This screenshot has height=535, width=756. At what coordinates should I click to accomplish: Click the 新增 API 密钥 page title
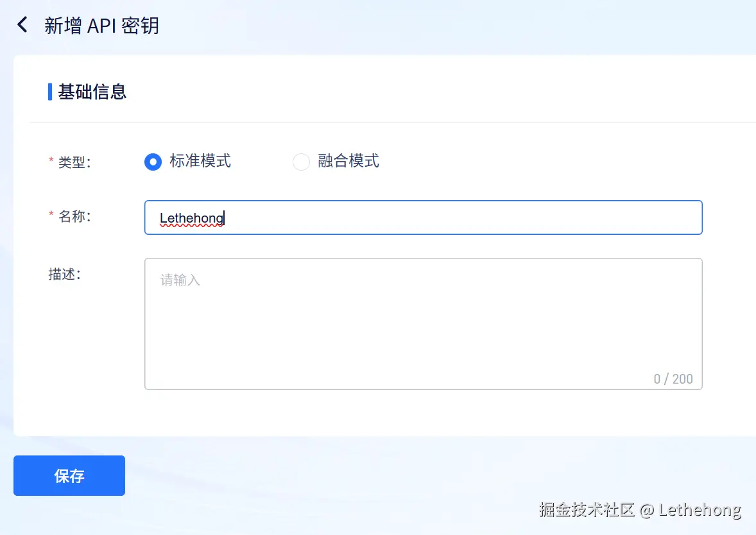tap(102, 25)
